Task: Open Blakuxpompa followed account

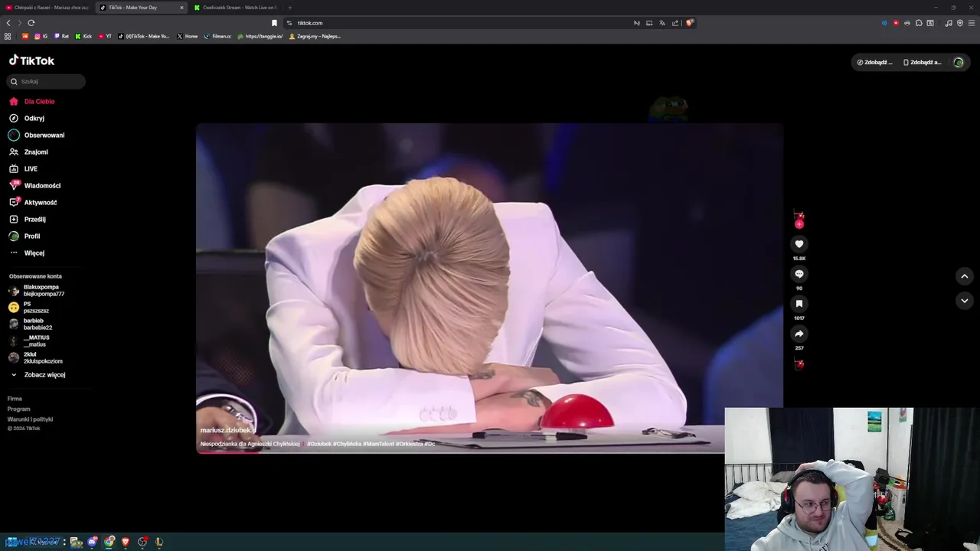Action: pos(37,291)
